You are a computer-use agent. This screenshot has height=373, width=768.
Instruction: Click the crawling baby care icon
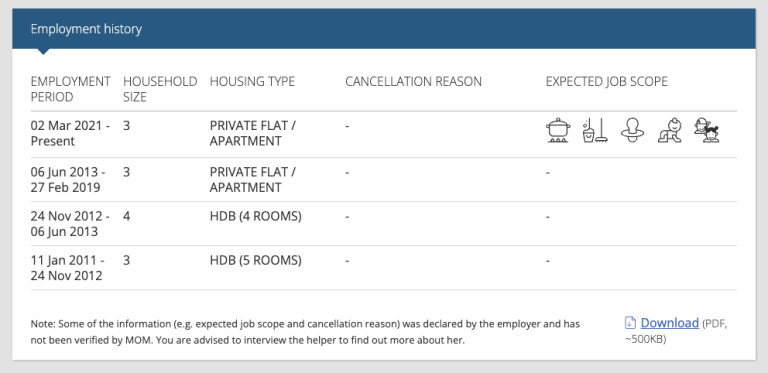point(670,130)
